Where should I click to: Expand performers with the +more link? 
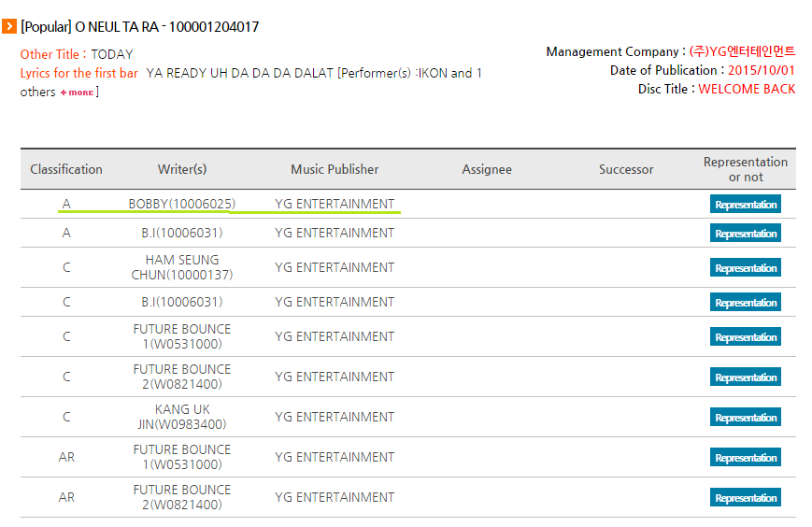pyautogui.click(x=78, y=93)
